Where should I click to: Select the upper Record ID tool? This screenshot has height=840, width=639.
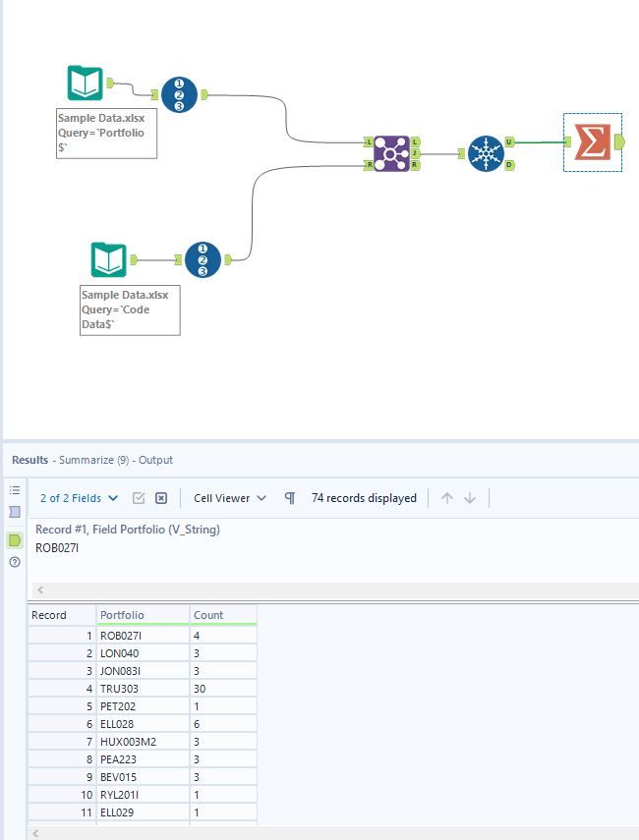(x=179, y=95)
